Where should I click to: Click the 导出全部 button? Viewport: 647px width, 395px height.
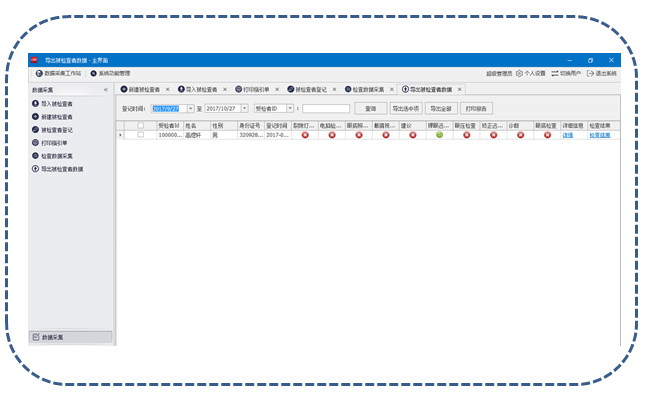(x=441, y=109)
